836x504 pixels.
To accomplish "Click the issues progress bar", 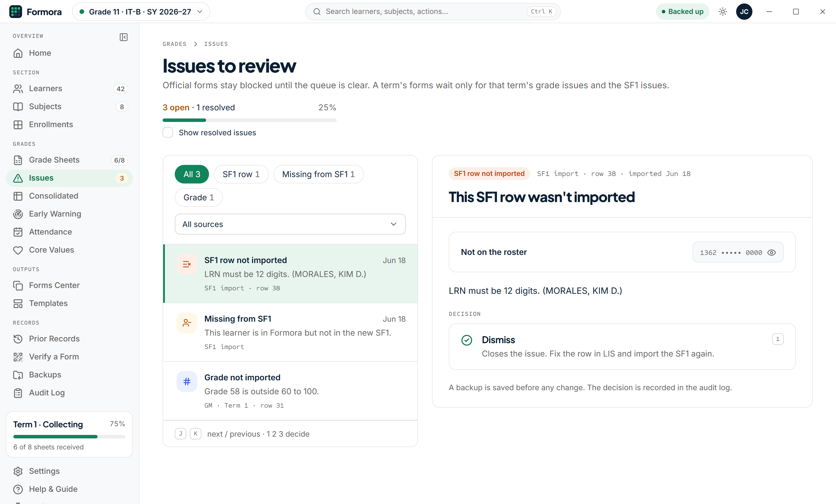I will [249, 120].
